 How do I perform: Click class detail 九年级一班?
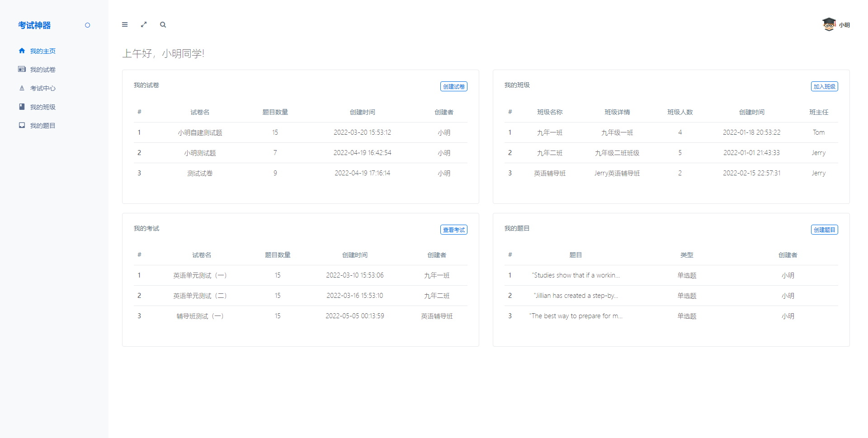[617, 132]
